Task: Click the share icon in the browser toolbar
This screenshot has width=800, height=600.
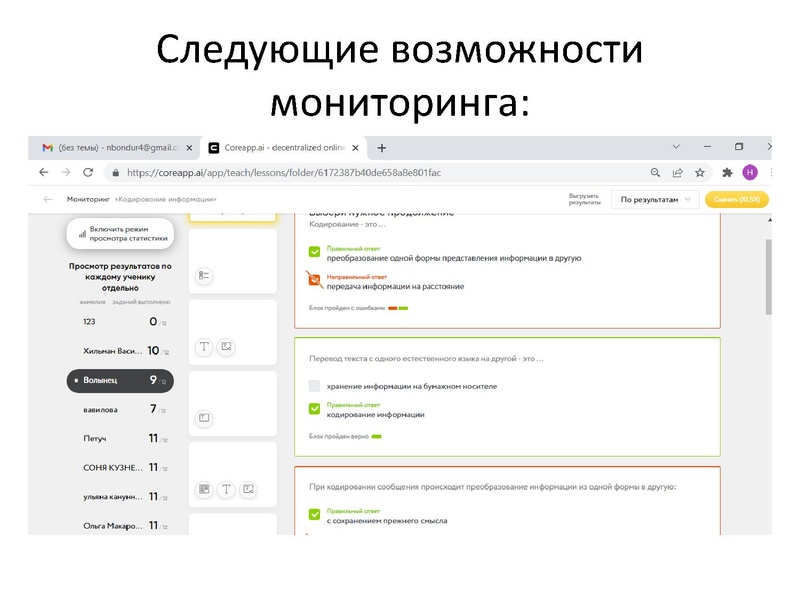Action: (677, 172)
